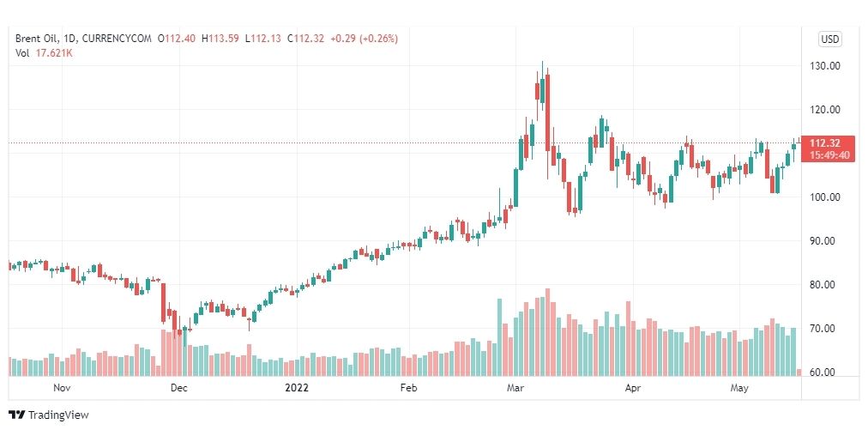Open the USD currency selector
This screenshot has height=430, width=868.
tap(829, 39)
